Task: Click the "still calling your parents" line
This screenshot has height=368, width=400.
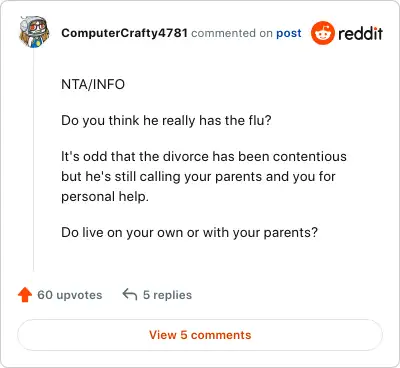Action: [x=198, y=176]
